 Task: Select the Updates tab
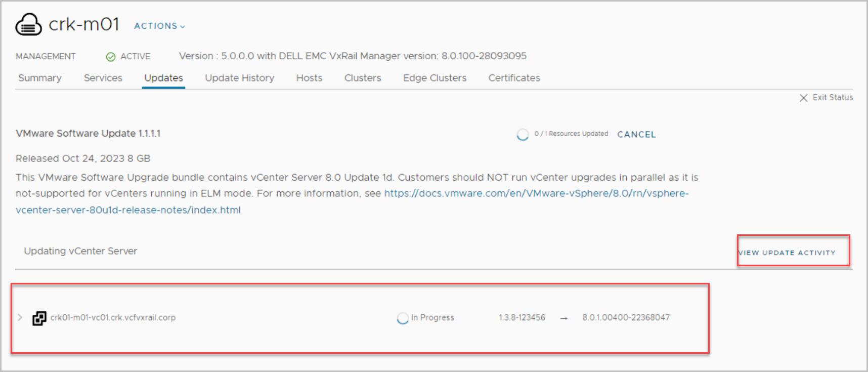point(163,78)
